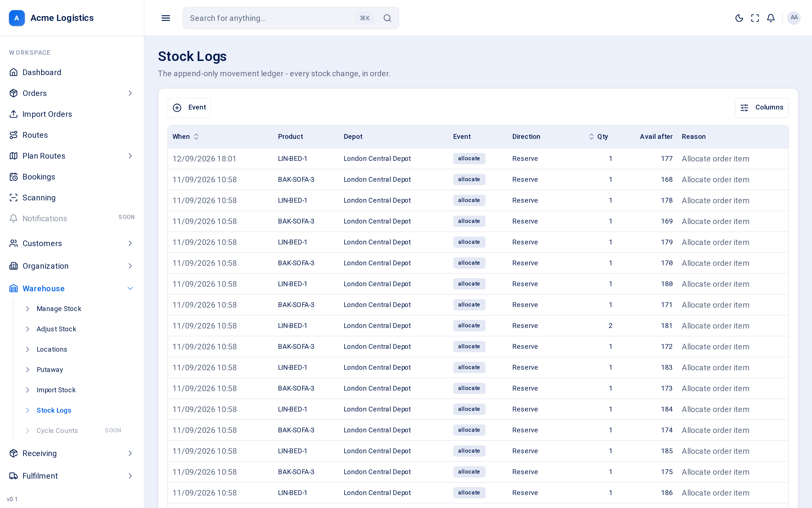Add an Event filter
The height and width of the screenshot is (508, 812).
(x=189, y=108)
